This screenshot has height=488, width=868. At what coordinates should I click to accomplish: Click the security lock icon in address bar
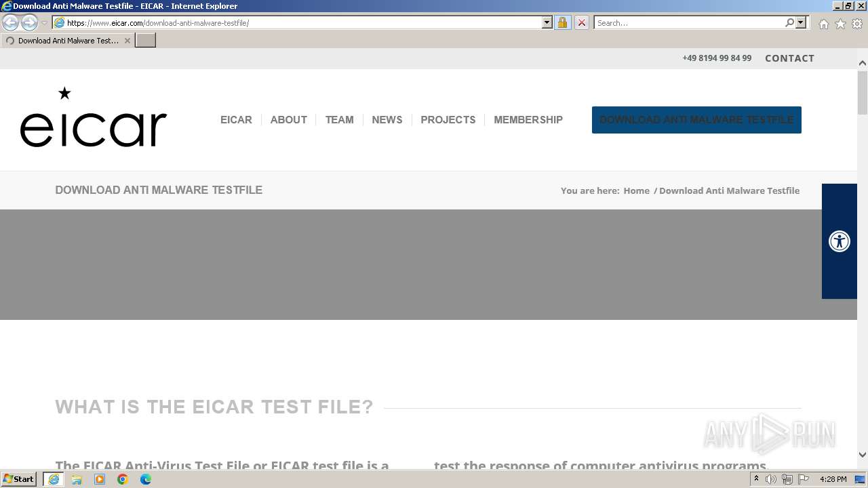562,23
